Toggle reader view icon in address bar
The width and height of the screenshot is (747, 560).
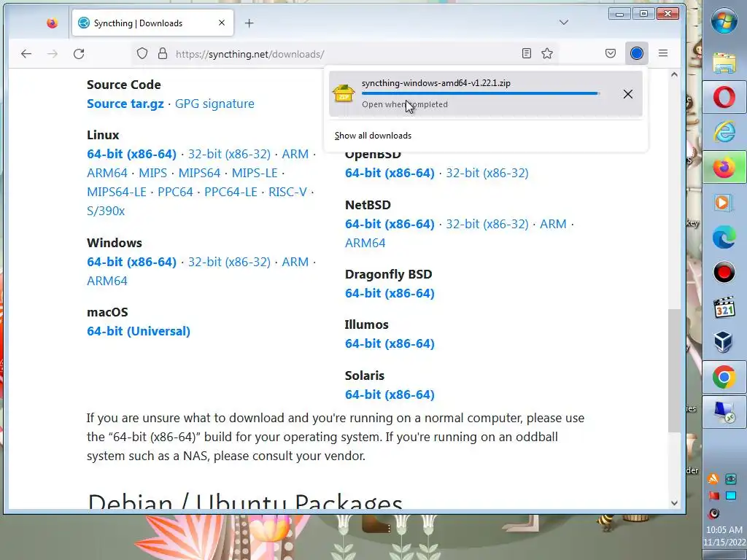[527, 53]
